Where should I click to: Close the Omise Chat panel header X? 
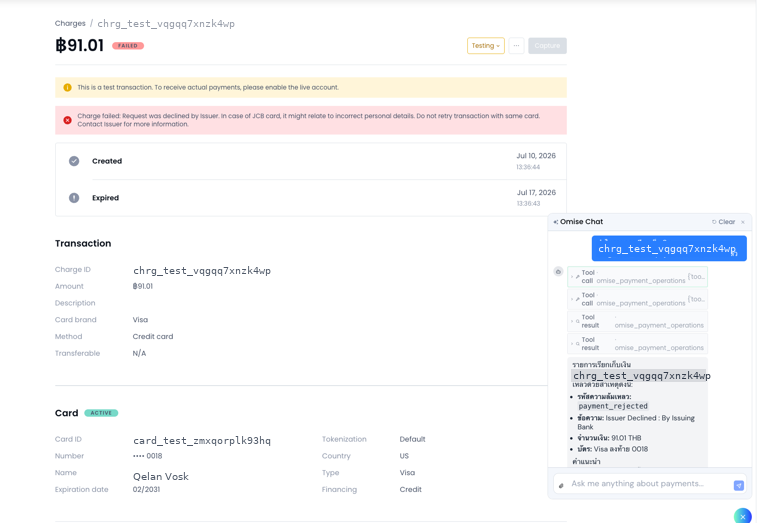pos(743,222)
